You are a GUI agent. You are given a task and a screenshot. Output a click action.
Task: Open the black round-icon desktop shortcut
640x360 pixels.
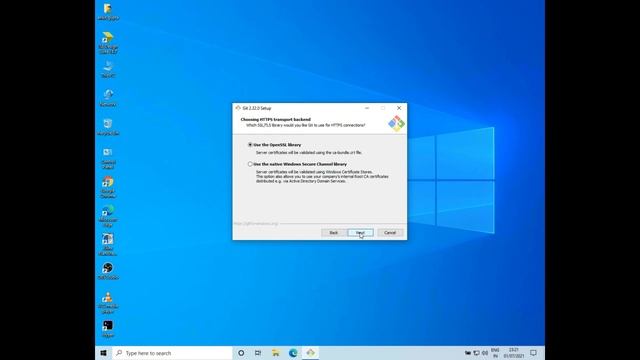click(108, 271)
